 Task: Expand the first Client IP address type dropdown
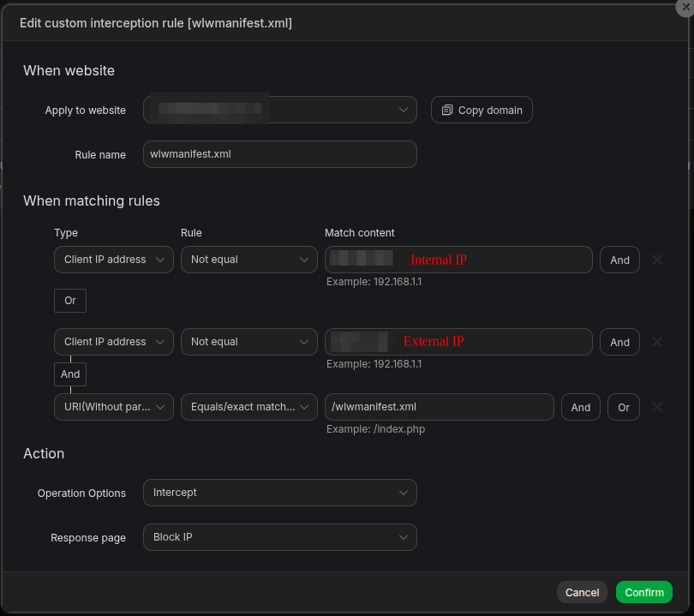[x=114, y=260]
